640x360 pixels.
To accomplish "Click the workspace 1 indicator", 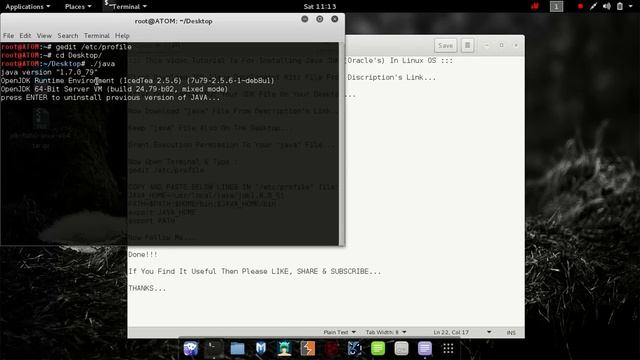I will (x=556, y=6).
